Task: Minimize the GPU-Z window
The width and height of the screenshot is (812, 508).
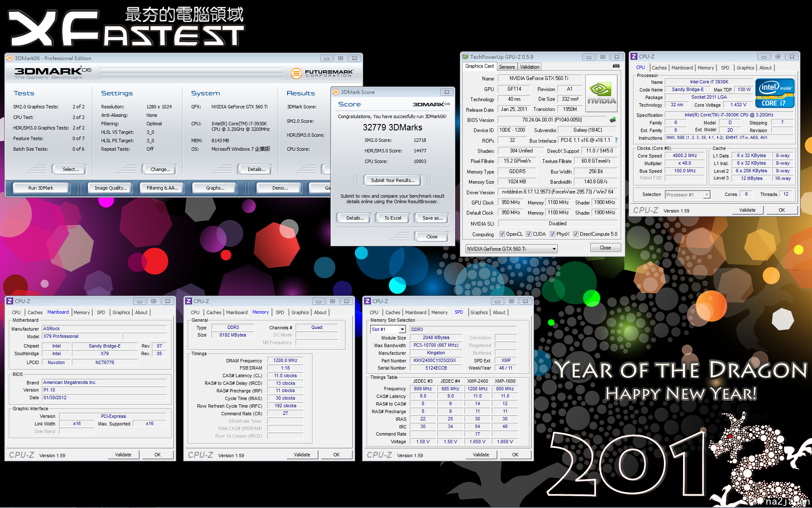Action: 588,57
